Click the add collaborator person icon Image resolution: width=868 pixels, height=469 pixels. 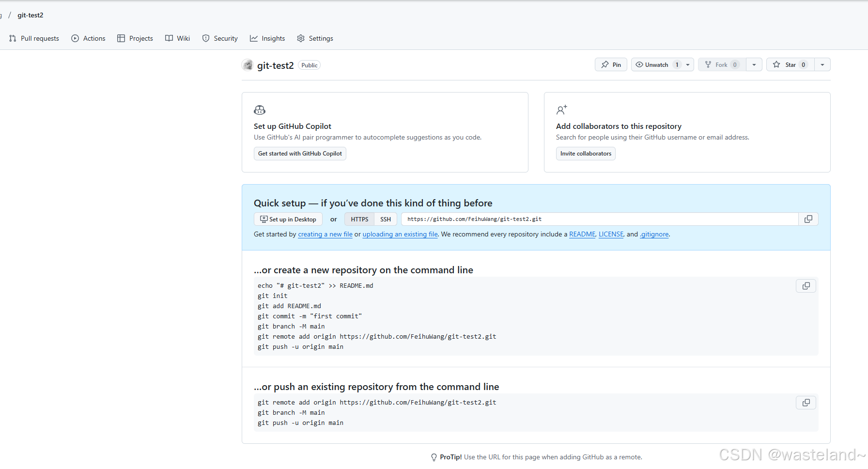(x=561, y=110)
